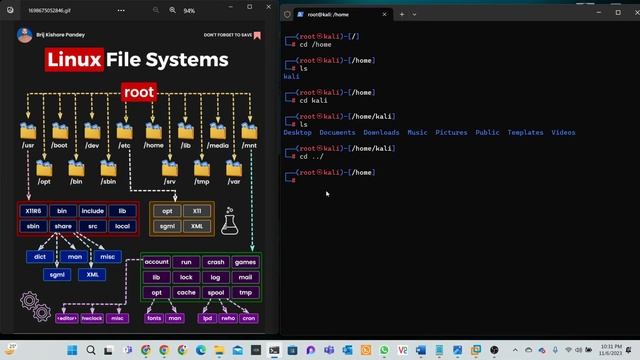Open the Windows Start menu

pyautogui.click(x=72, y=350)
